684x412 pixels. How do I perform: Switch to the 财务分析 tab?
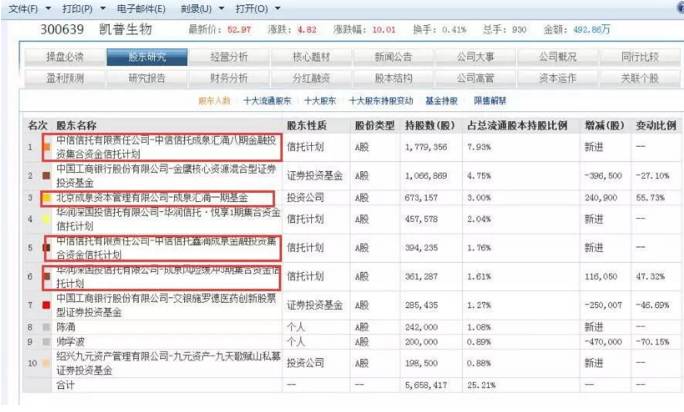click(229, 78)
